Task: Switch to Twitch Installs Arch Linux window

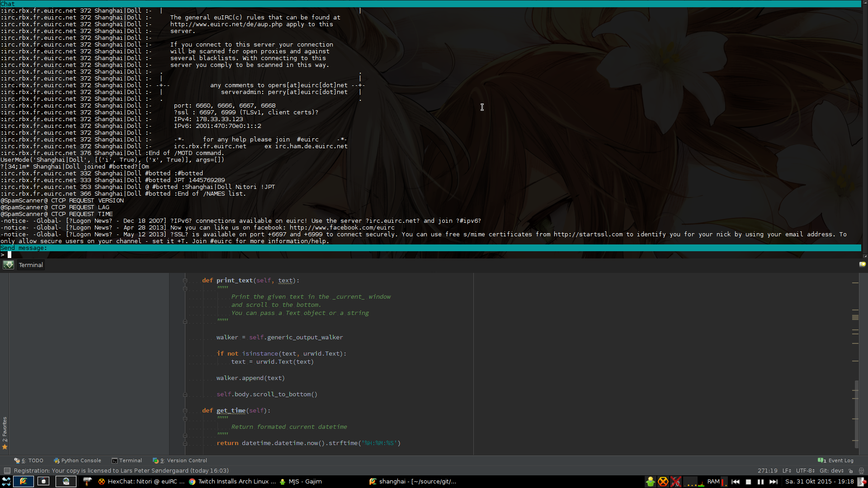Action: [232, 482]
